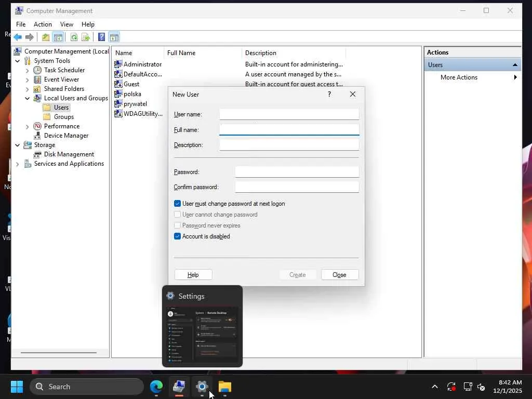Click the Shared Folders icon
This screenshot has height=399, width=532.
[x=37, y=89]
